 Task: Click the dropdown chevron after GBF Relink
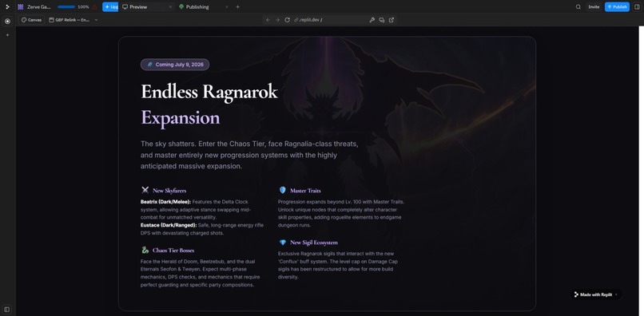(96, 20)
